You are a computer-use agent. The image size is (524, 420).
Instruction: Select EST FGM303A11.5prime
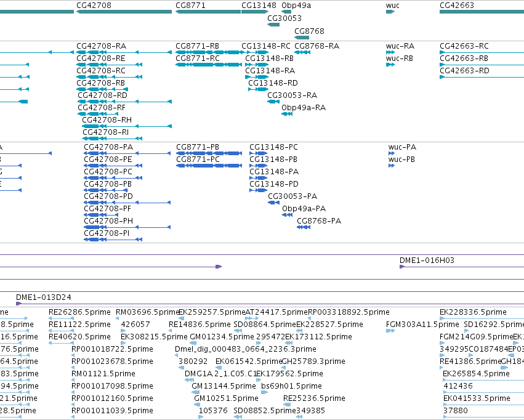tap(390, 331)
